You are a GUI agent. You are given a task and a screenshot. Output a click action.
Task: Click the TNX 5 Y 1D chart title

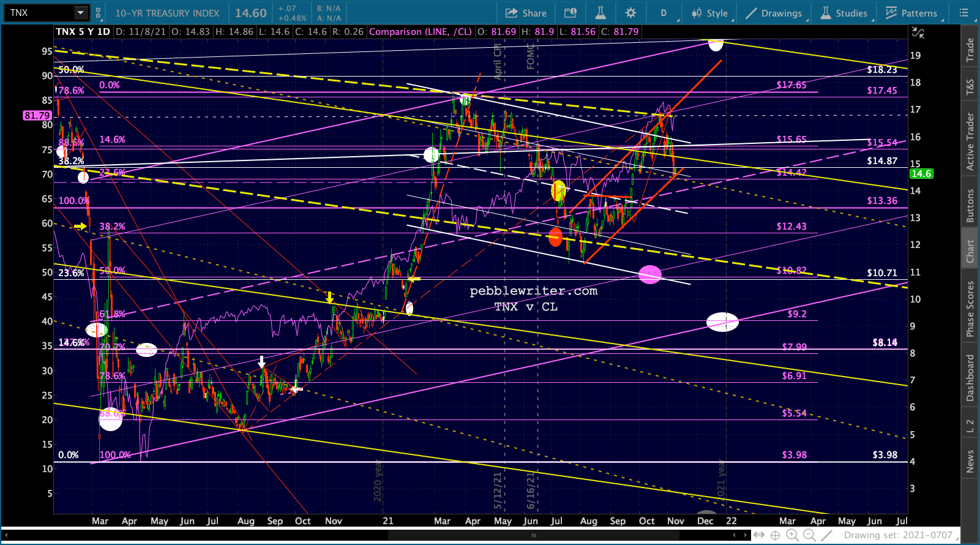[83, 32]
